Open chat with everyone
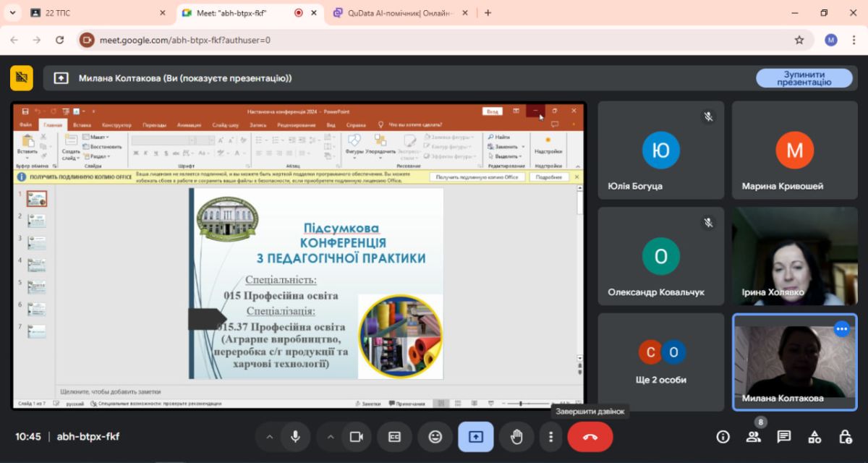The image size is (868, 463). pos(784,436)
